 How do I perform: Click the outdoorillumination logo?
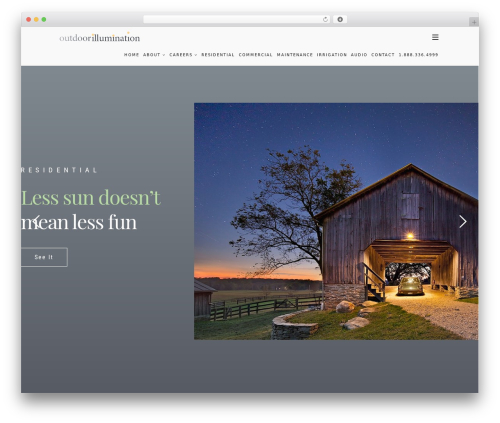click(x=100, y=37)
